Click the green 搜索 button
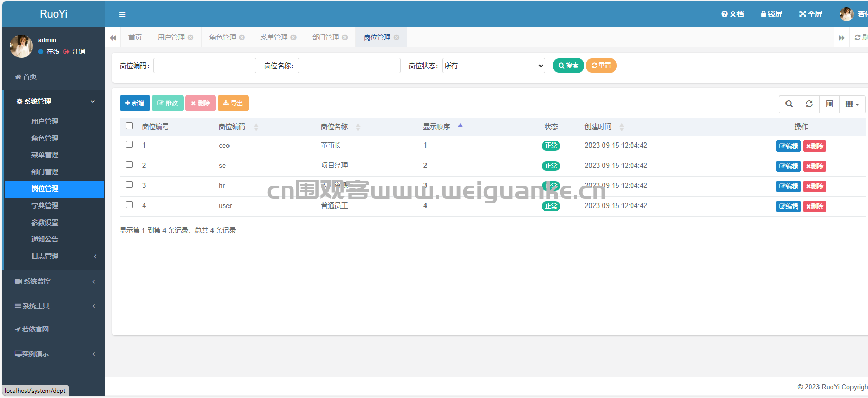This screenshot has height=398, width=868. (568, 66)
